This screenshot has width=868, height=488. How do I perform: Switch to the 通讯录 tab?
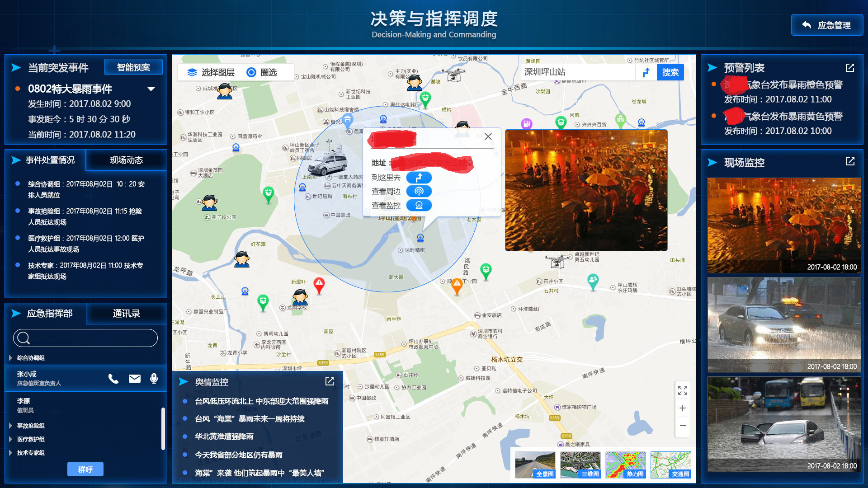(x=126, y=314)
